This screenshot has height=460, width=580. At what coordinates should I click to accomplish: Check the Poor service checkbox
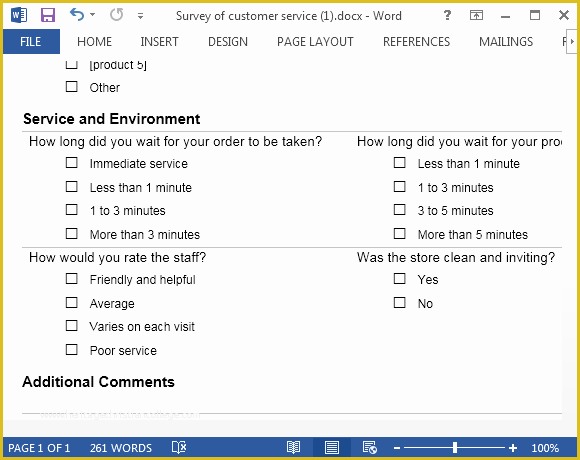coord(71,350)
